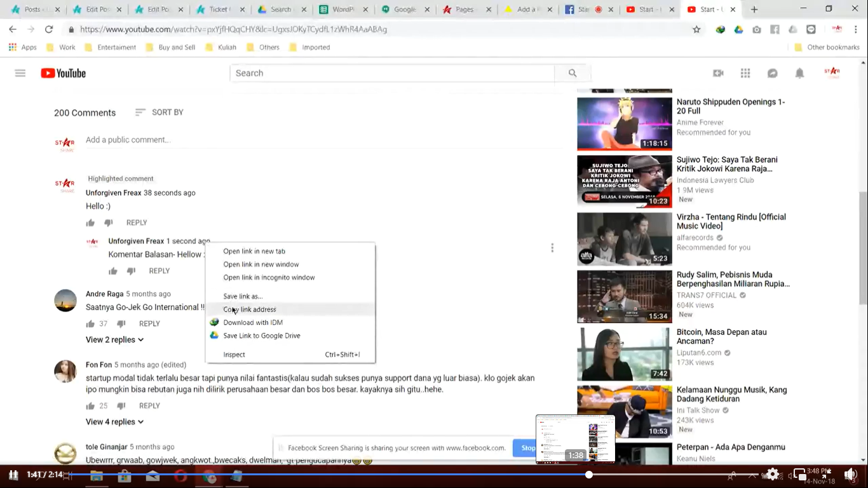Expand 'View 2 replies' under Andre Raga

pos(114,340)
